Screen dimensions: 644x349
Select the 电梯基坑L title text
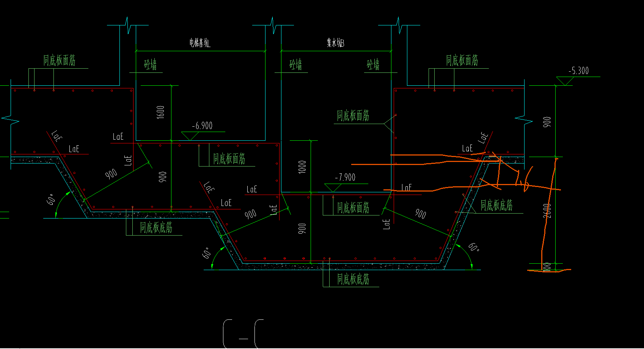200,42
